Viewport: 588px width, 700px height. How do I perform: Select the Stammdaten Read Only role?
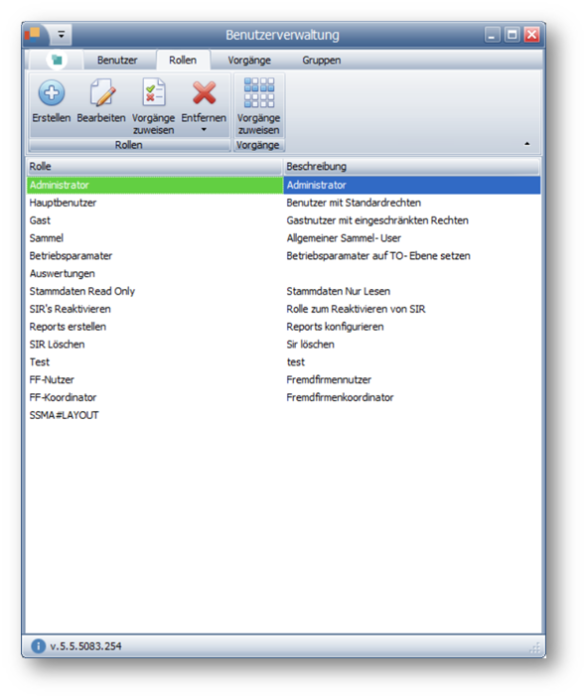click(x=283, y=291)
